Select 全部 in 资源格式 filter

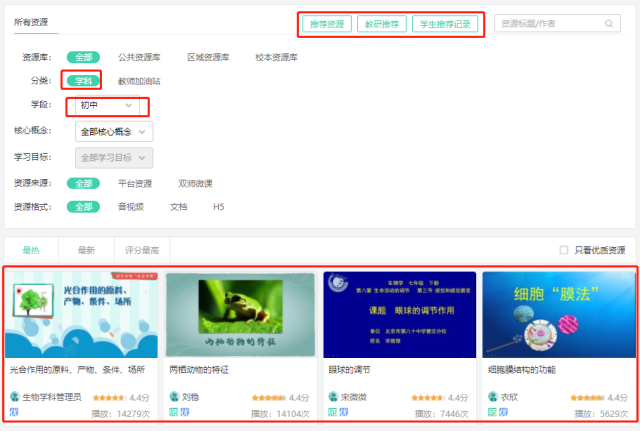(x=83, y=207)
